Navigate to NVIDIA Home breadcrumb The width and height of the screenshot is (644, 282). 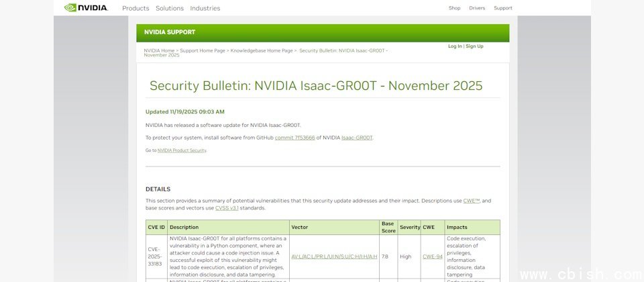tap(159, 50)
